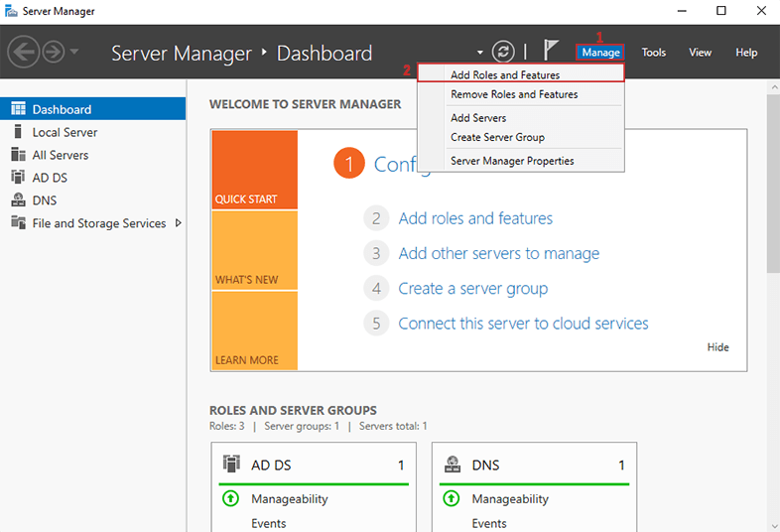780x532 pixels.
Task: Select Create Server Group menu entry
Action: pyautogui.click(x=520, y=137)
